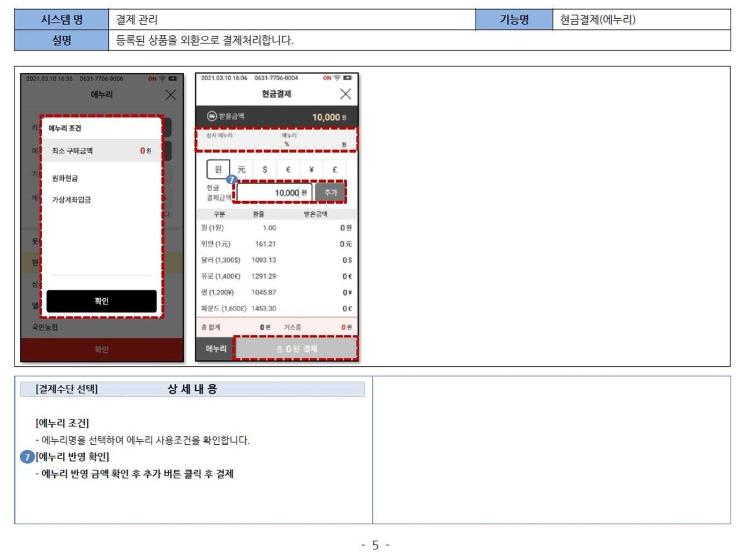
Task: Click the 1045.87 exchange rate value
Action: coord(264,292)
